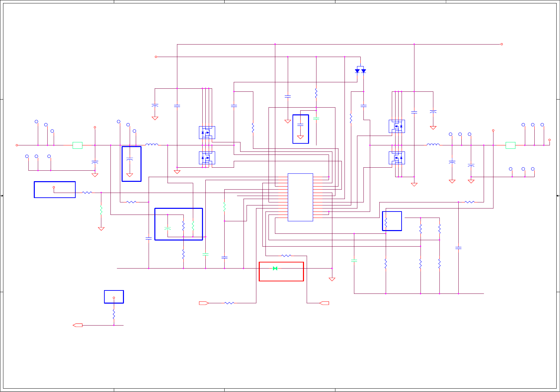Viewport: 560px width, 392px height.
Task: Select the green resistor above the leftmost ground
Action: (x=101, y=210)
